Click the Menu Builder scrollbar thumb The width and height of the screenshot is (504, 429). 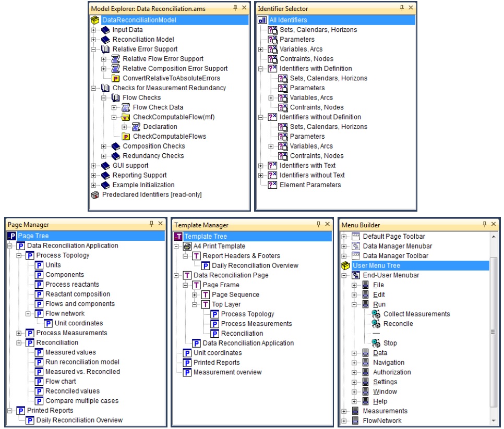coord(494,332)
